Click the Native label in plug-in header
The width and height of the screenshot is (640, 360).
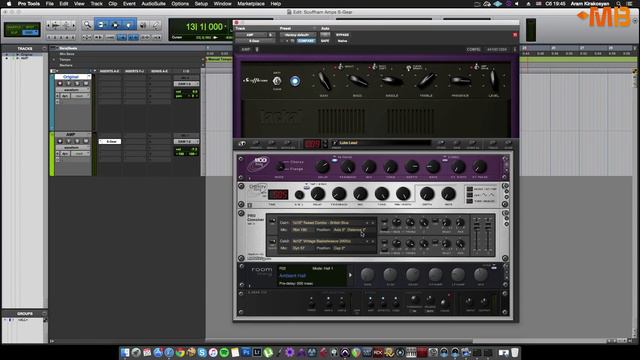pyautogui.click(x=342, y=41)
